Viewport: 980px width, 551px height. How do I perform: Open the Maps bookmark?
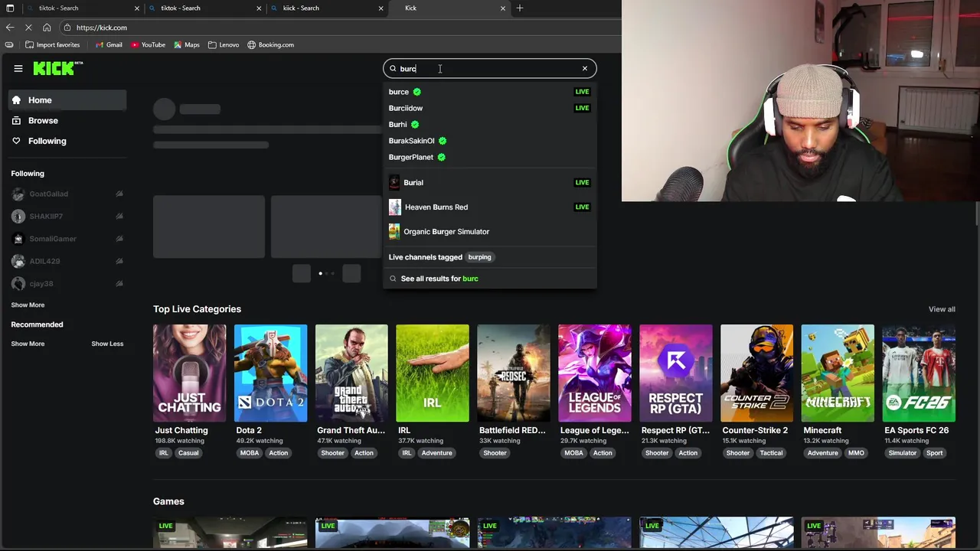tap(186, 44)
